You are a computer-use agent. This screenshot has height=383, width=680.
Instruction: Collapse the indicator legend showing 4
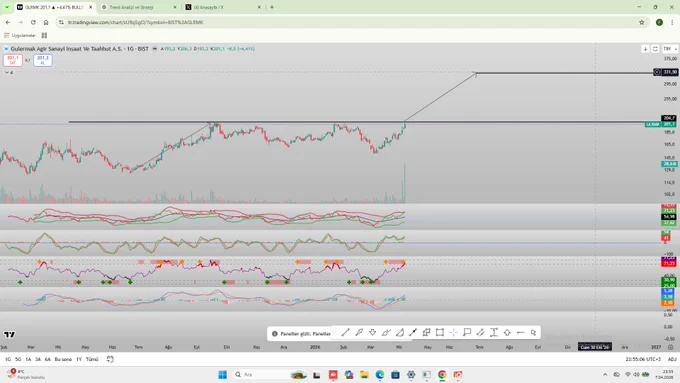click(x=9, y=72)
